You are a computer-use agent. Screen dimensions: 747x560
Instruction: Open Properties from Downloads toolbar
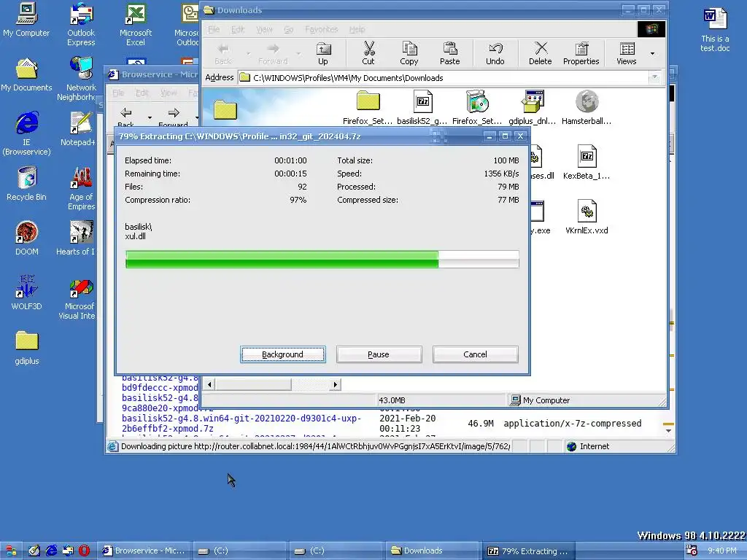pos(581,53)
